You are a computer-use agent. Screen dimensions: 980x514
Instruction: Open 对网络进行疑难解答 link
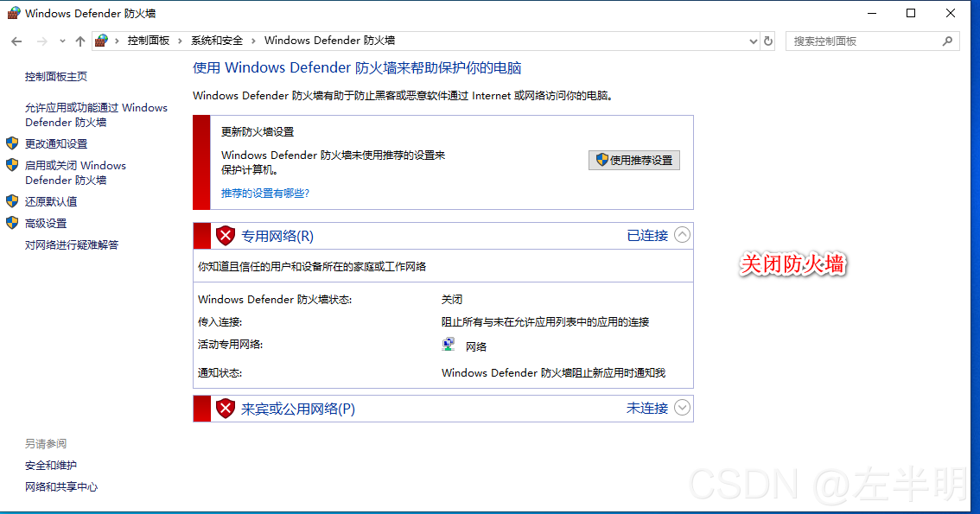point(72,244)
